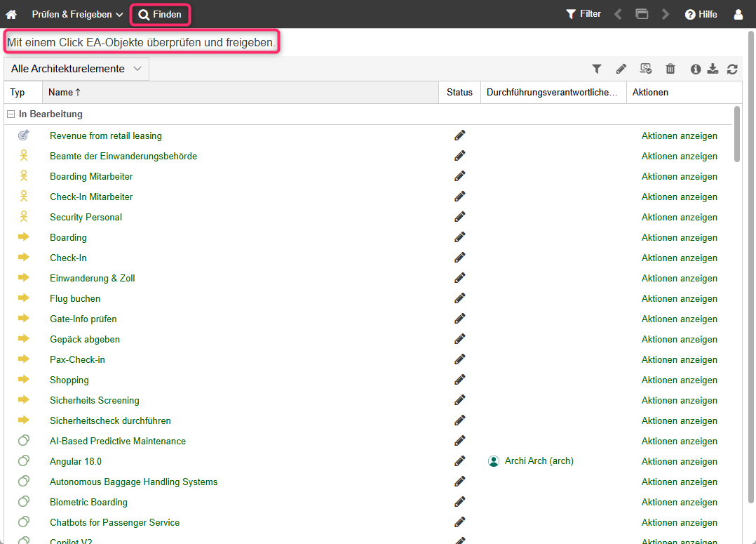Click Archi Arch (arch) responsible user

tap(539, 461)
